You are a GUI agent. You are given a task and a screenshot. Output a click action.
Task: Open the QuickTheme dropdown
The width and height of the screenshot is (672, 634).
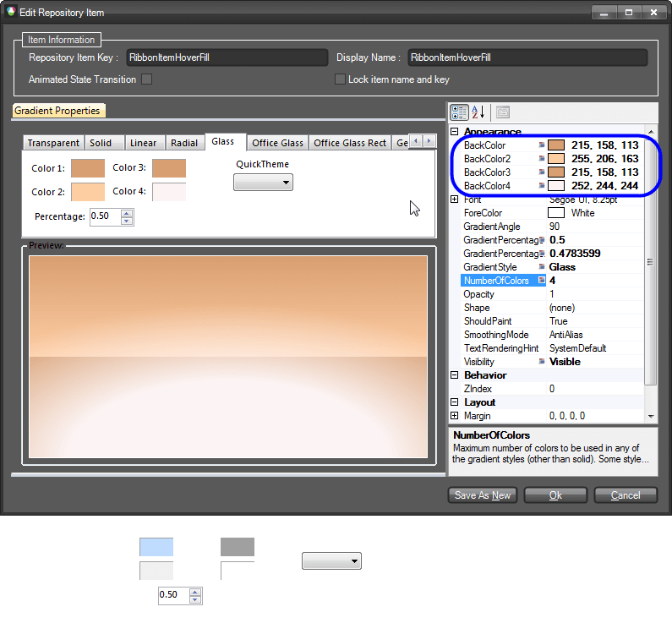coord(263,183)
